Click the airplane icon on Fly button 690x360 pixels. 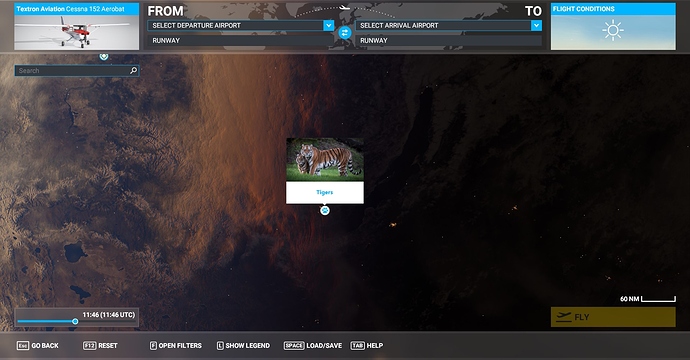(x=563, y=317)
